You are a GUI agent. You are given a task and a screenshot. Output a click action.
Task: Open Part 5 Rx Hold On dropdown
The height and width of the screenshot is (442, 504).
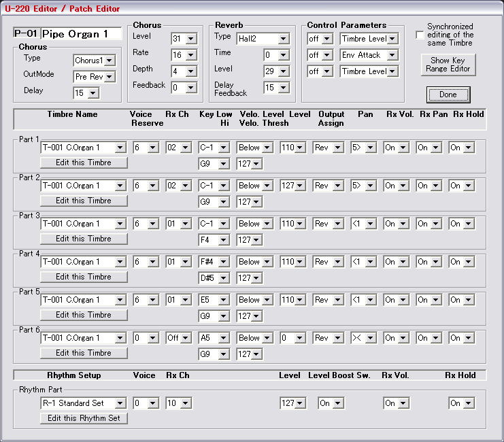[x=462, y=300]
